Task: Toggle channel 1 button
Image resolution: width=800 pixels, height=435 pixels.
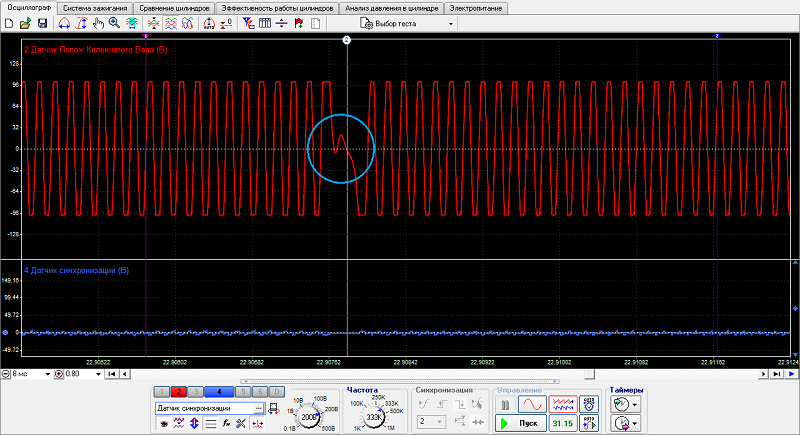Action: coord(162,392)
